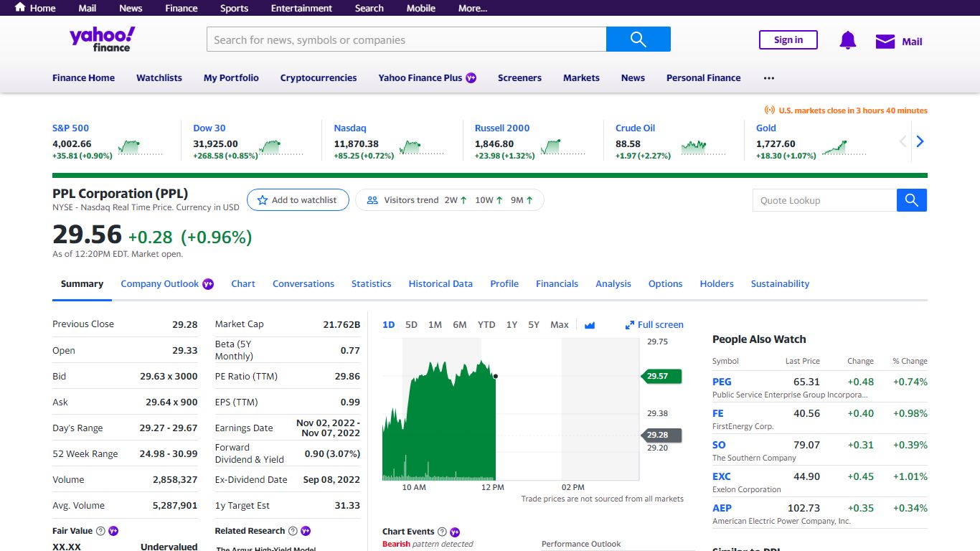This screenshot has height=551, width=980.
Task: Click the Yahoo Finance logo
Action: (x=102, y=39)
